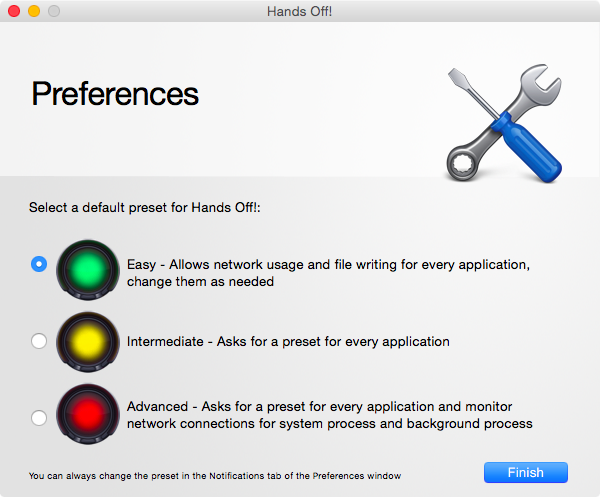Click the red traffic light icon
This screenshot has height=497, width=600.
pyautogui.click(x=88, y=414)
